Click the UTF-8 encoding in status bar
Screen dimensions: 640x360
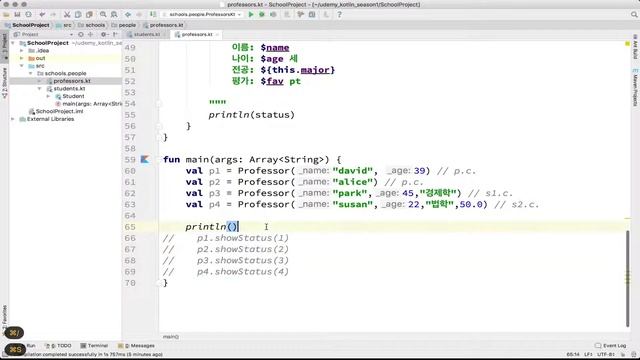[606, 354]
